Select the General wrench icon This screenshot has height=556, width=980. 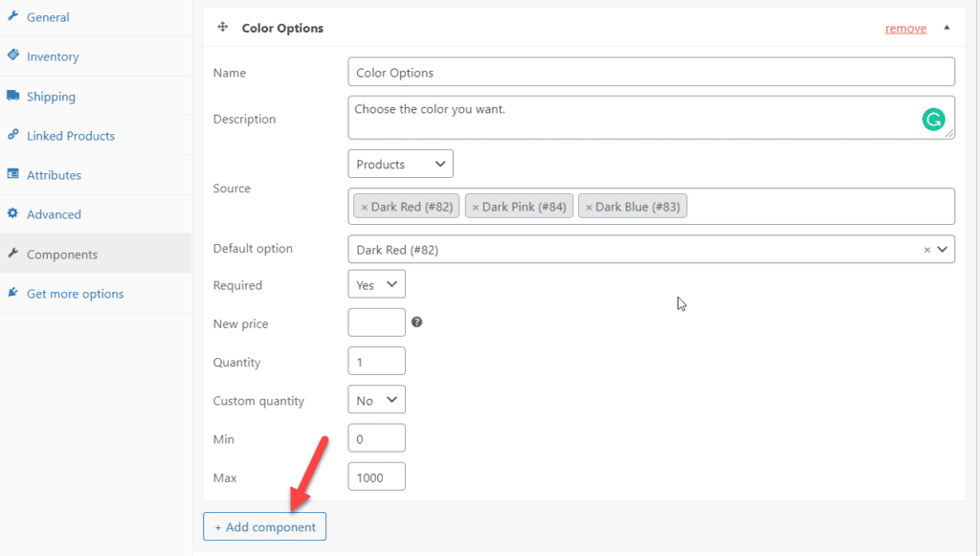(13, 16)
